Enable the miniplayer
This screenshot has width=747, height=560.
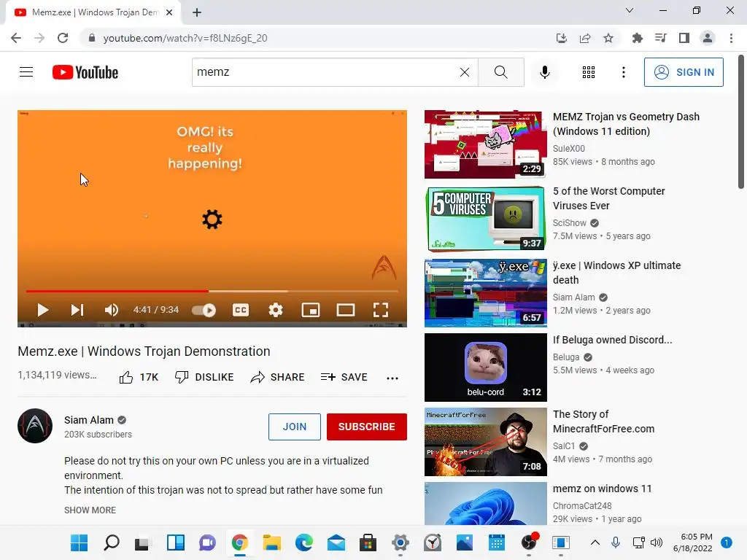[x=311, y=310]
